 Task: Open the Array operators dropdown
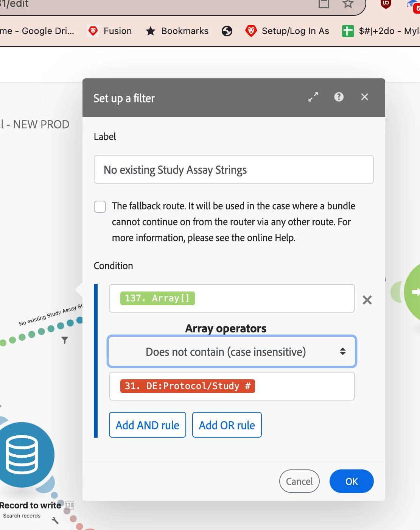232,352
